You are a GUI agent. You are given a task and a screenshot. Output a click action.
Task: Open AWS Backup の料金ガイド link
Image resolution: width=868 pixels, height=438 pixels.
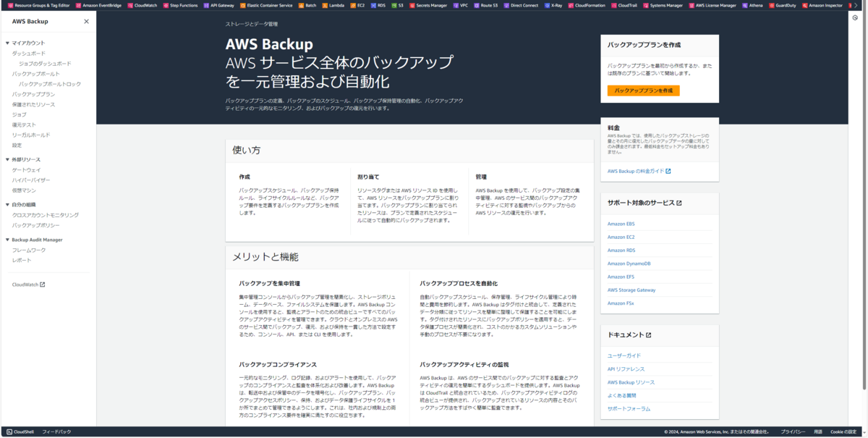639,171
